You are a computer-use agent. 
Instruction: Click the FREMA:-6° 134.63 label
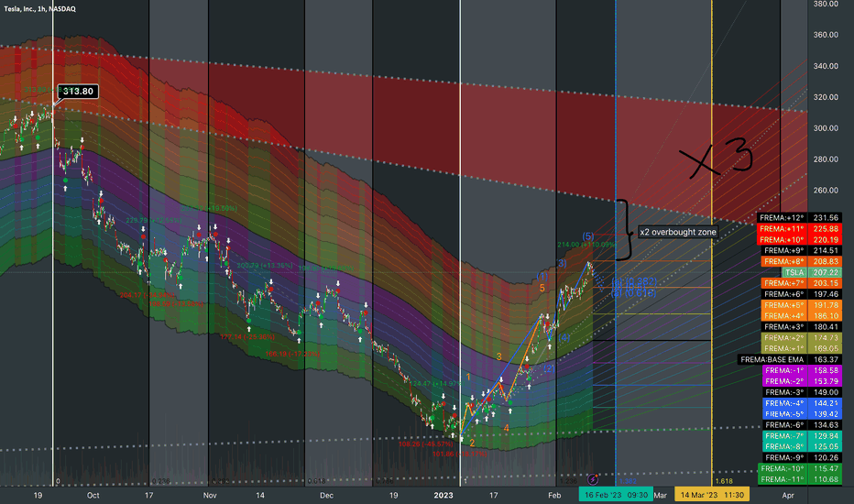click(801, 425)
